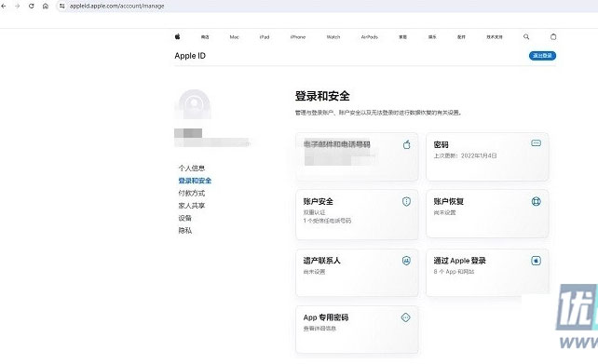
Task: Click the 查看详细信息 text under App 专用密码
Action: [x=319, y=329]
